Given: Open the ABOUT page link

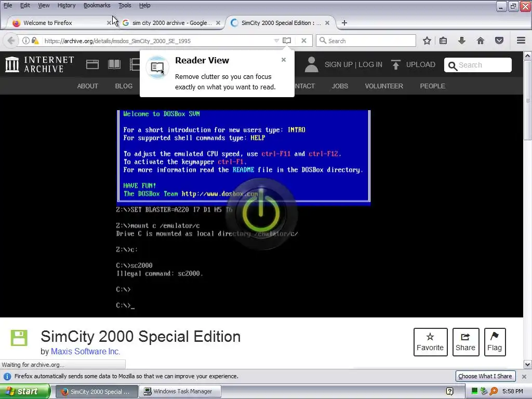Looking at the screenshot, I should click(87, 86).
